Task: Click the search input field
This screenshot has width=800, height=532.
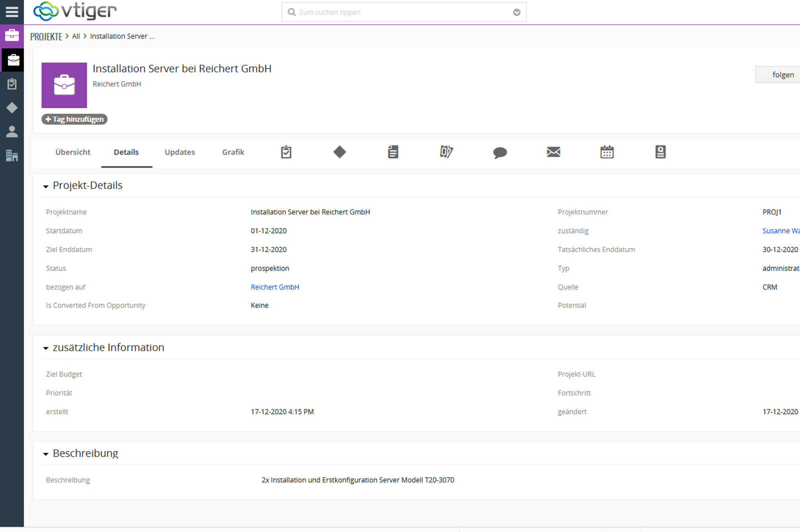Action: pos(400,12)
